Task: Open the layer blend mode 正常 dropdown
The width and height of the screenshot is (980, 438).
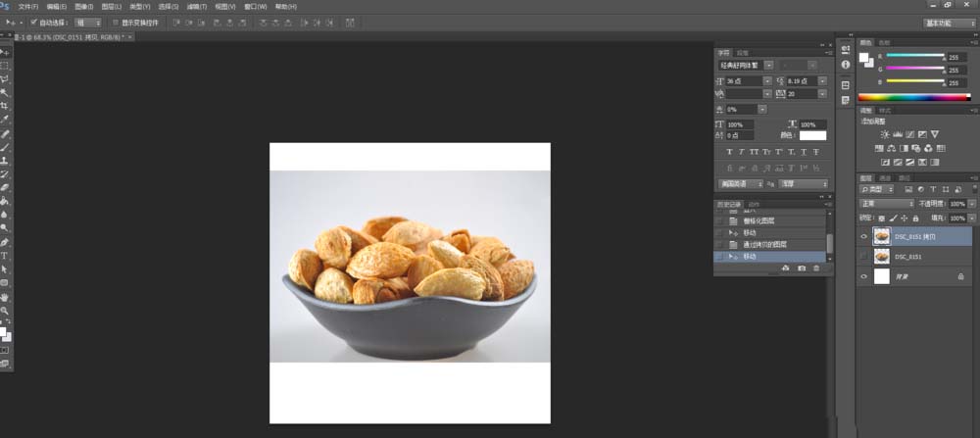Action: click(x=886, y=203)
